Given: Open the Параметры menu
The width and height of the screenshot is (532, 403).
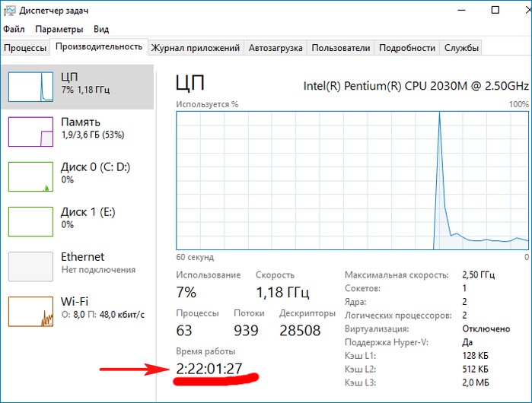Looking at the screenshot, I should tap(59, 30).
